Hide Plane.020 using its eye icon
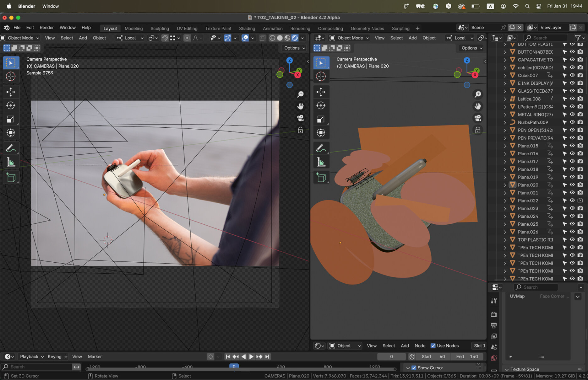Image resolution: width=588 pixels, height=380 pixels. [x=572, y=185]
